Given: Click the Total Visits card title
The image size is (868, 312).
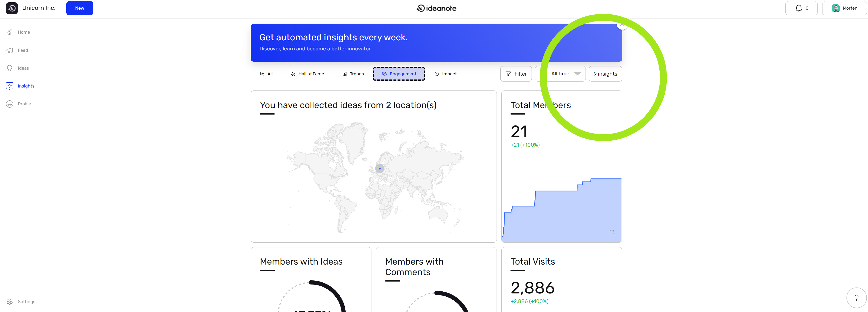Looking at the screenshot, I should (x=533, y=262).
